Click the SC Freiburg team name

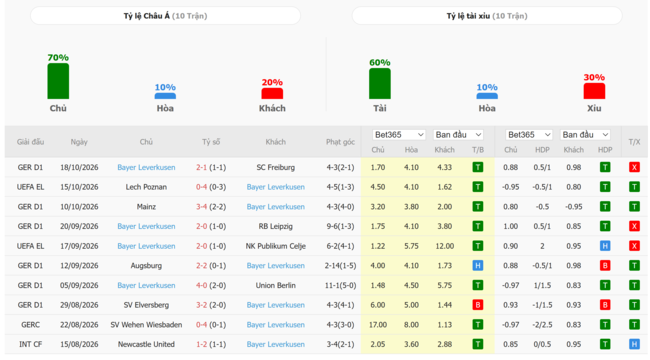point(276,168)
